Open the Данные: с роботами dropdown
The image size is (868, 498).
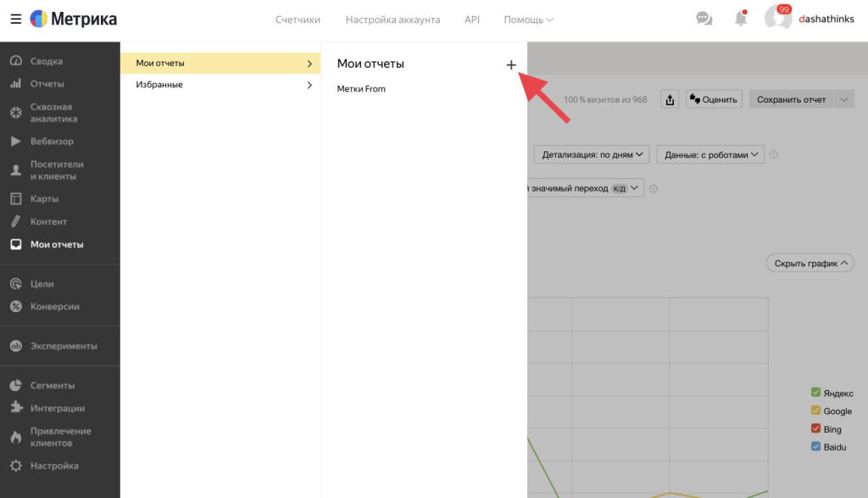point(710,155)
